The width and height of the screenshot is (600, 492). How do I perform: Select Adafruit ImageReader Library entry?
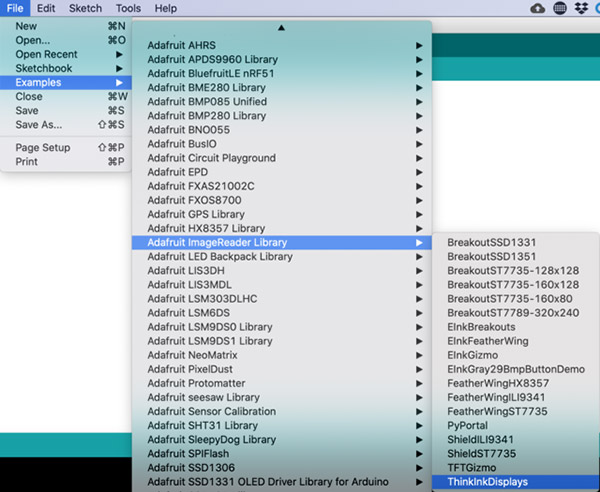coord(282,243)
